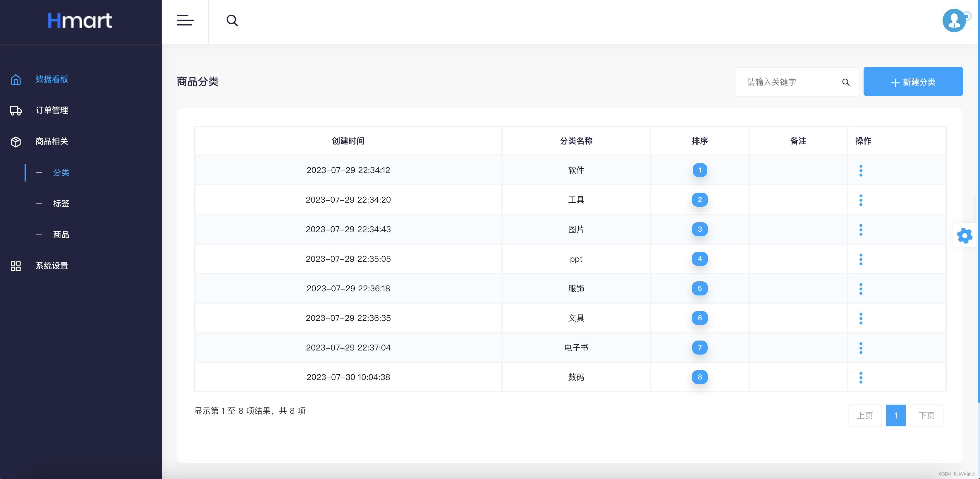Click category name 图片

pos(576,229)
